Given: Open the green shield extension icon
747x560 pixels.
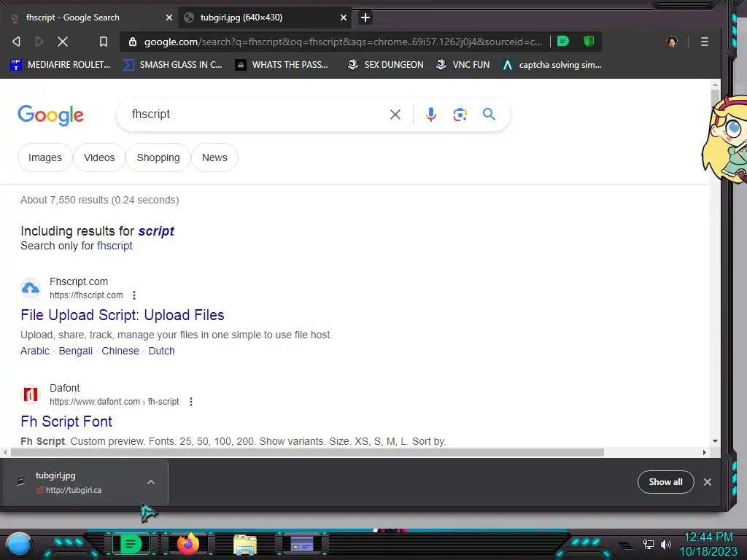Looking at the screenshot, I should 589,42.
